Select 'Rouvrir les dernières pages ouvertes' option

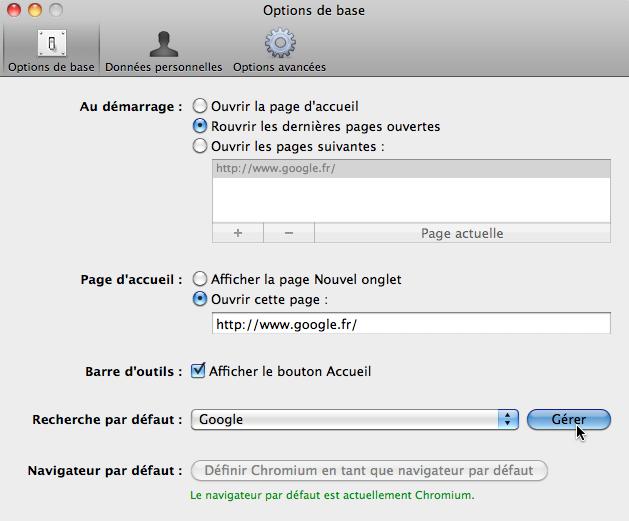pos(200,126)
